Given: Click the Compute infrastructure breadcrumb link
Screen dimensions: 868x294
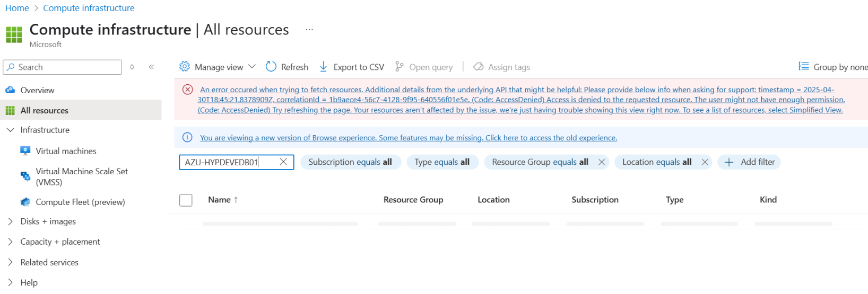Looking at the screenshot, I should tap(89, 8).
